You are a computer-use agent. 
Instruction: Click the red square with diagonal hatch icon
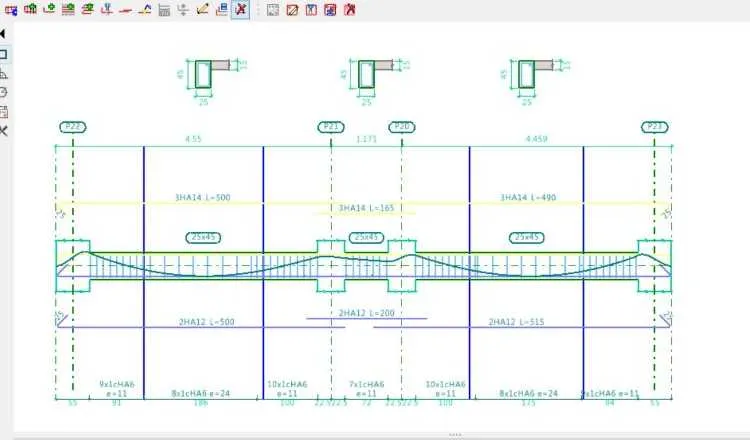(292, 10)
